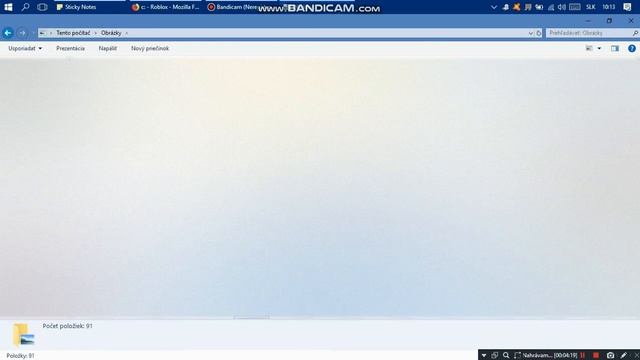Screen dimensions: 640x360
Task: Click the Bandicam window mode icon
Action: (495, 356)
